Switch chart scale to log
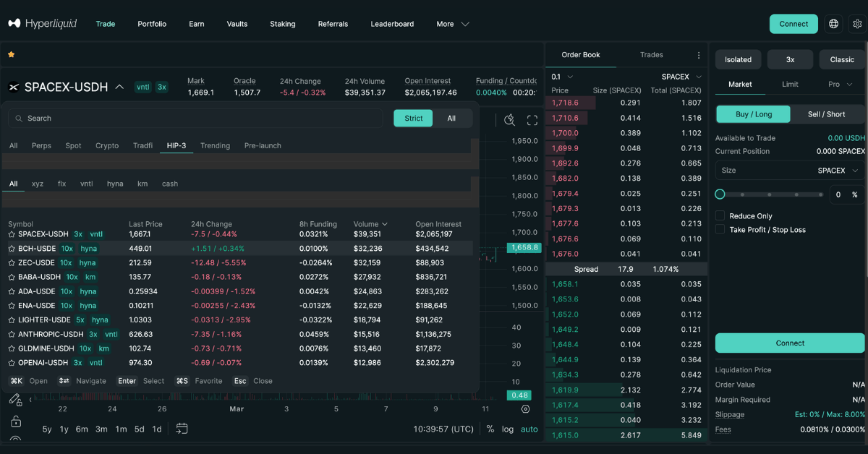This screenshot has width=868, height=454. pyautogui.click(x=509, y=429)
